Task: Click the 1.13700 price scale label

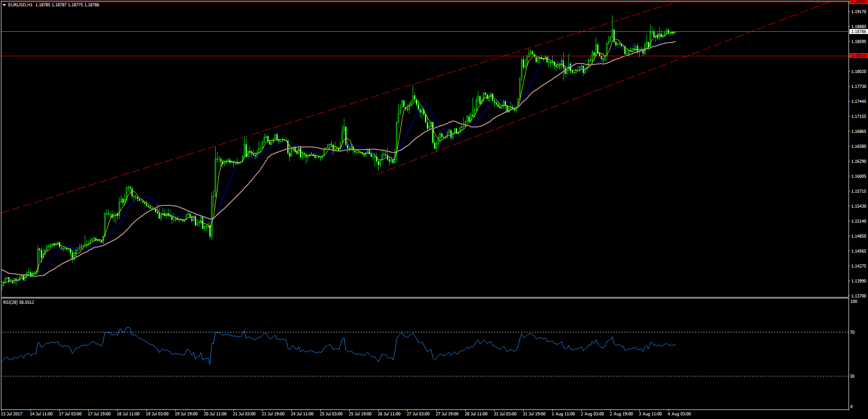Action: click(859, 296)
